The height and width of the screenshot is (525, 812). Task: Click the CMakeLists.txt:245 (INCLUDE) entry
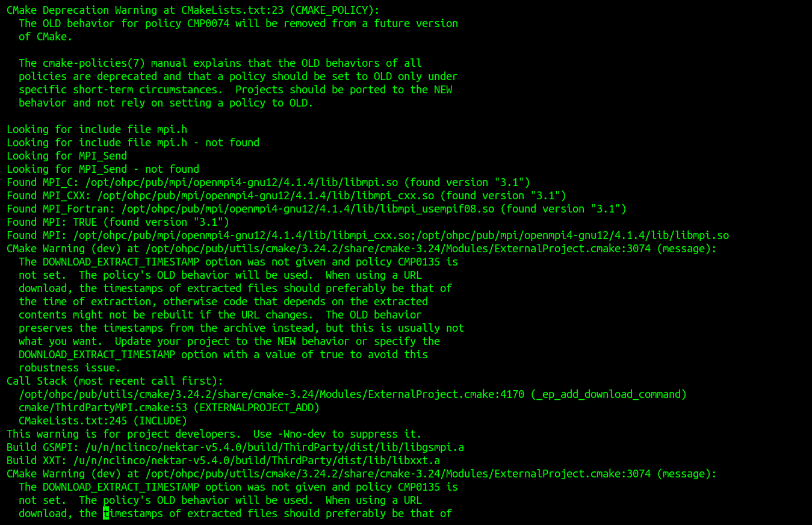tap(102, 421)
